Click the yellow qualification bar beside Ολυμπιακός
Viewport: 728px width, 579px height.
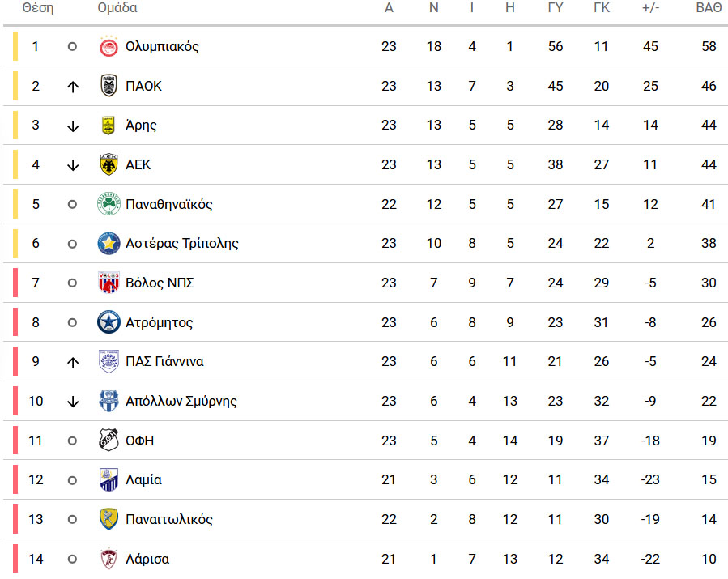(x=15, y=46)
